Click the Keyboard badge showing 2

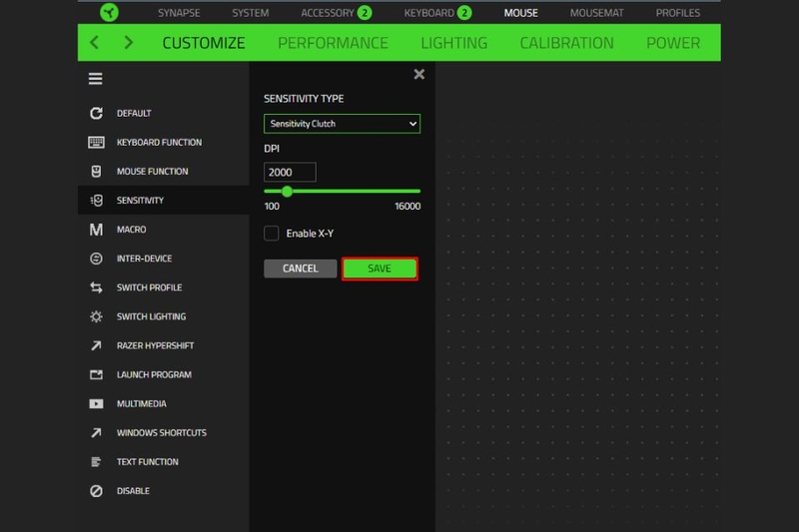pos(464,12)
